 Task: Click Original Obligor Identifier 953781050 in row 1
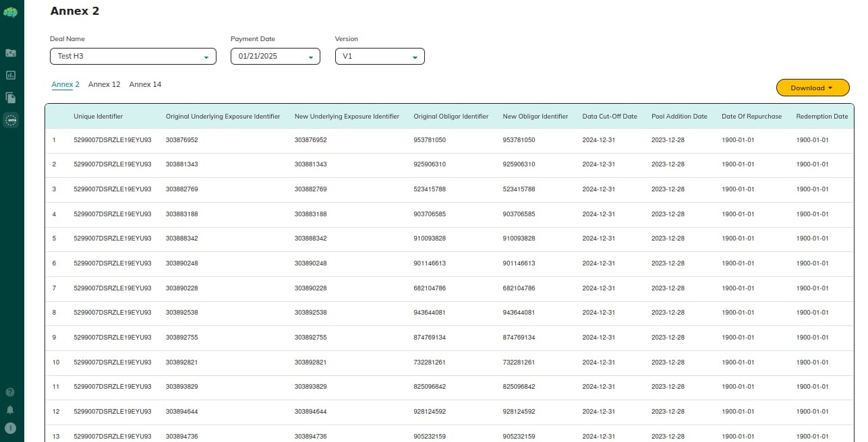430,140
